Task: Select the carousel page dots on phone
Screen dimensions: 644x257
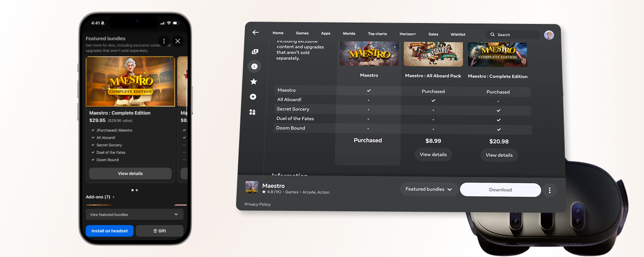Action: pos(134,190)
